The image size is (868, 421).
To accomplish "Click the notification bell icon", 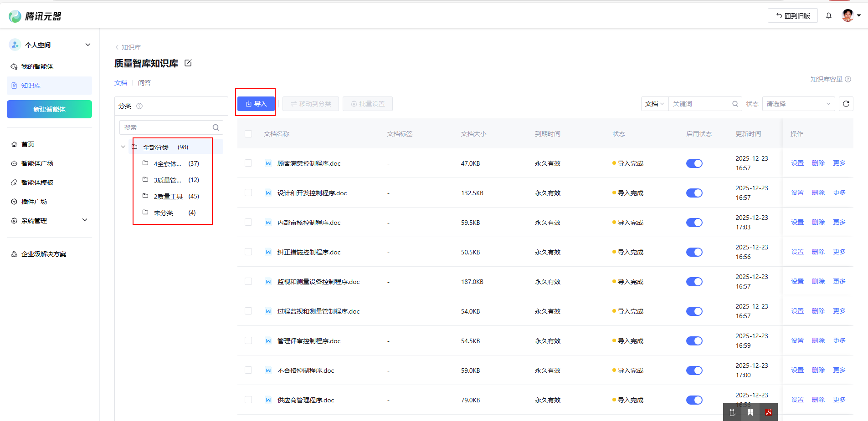I will click(x=829, y=16).
